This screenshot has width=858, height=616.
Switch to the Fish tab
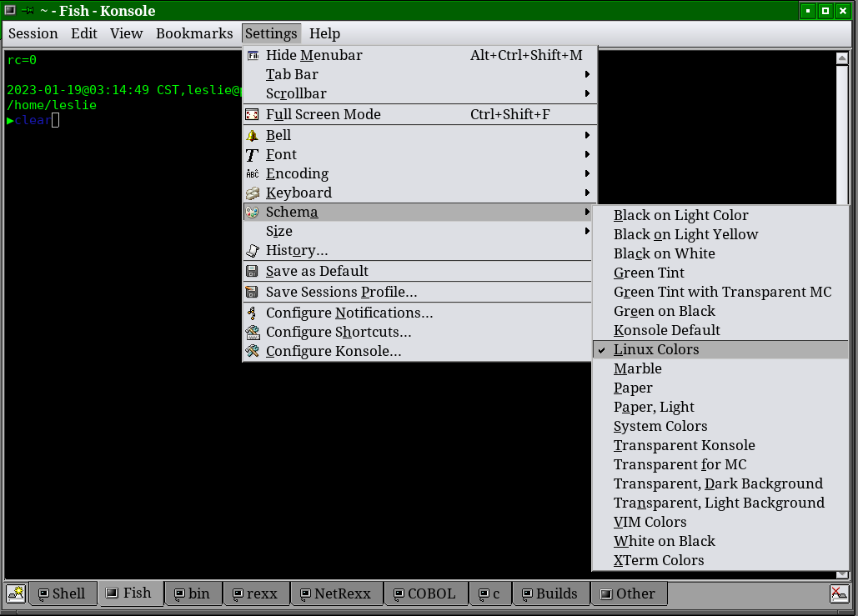click(x=130, y=593)
